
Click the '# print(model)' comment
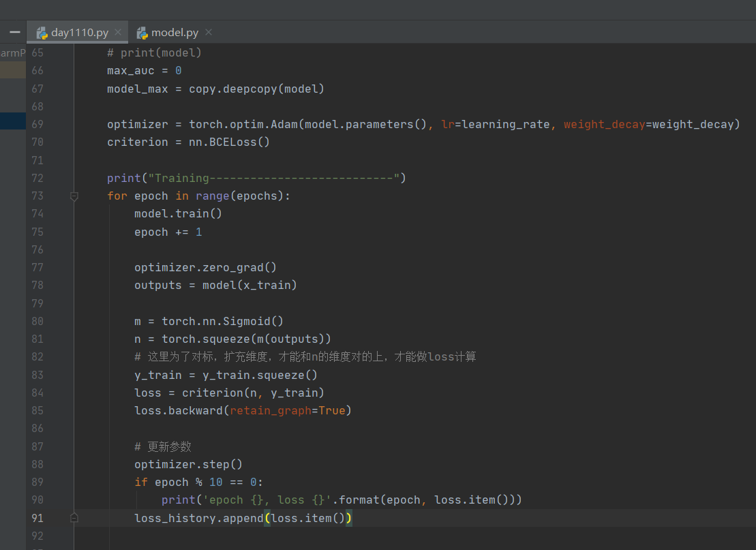click(154, 53)
